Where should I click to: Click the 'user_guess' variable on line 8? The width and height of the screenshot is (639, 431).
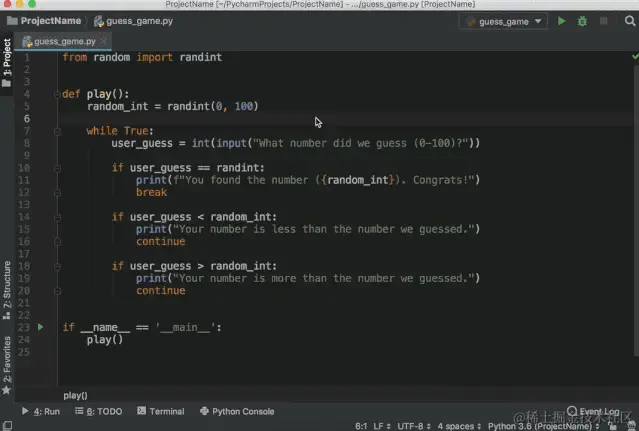[142, 143]
